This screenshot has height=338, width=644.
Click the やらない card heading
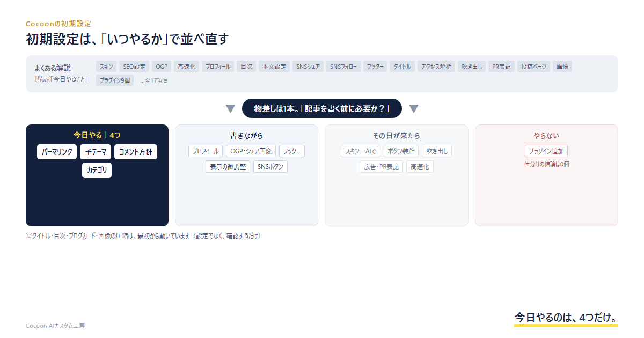click(546, 136)
